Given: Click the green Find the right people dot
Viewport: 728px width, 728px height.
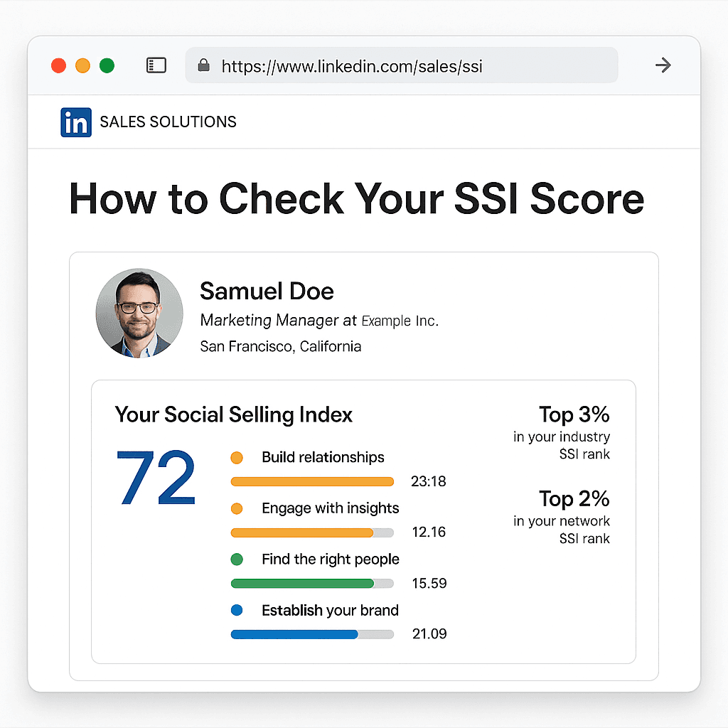Looking at the screenshot, I should click(x=237, y=560).
